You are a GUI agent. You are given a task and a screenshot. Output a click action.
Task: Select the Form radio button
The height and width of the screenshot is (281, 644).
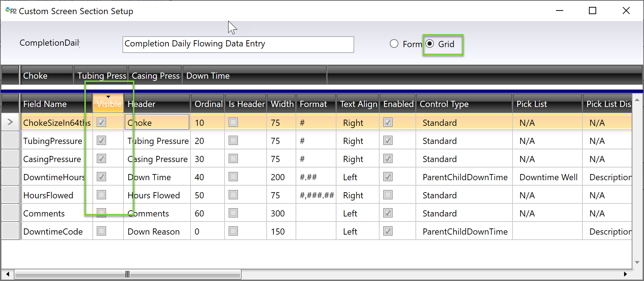(x=394, y=44)
